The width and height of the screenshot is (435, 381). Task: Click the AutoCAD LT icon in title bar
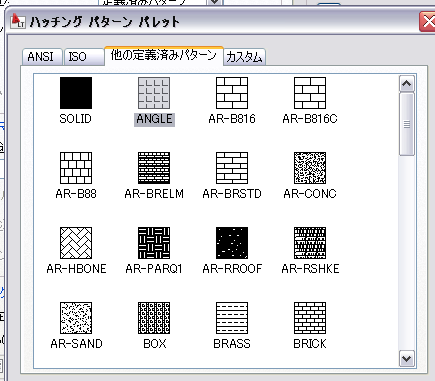tap(17, 21)
